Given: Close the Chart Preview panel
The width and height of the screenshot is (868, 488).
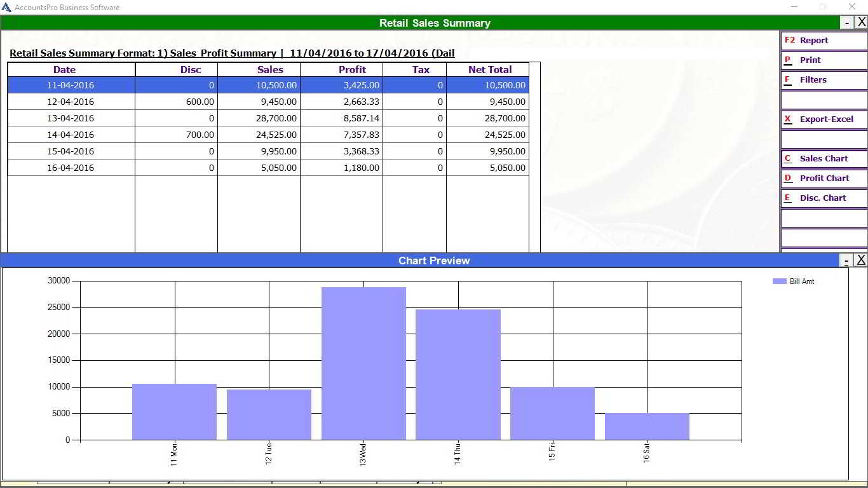Looking at the screenshot, I should click(x=861, y=260).
